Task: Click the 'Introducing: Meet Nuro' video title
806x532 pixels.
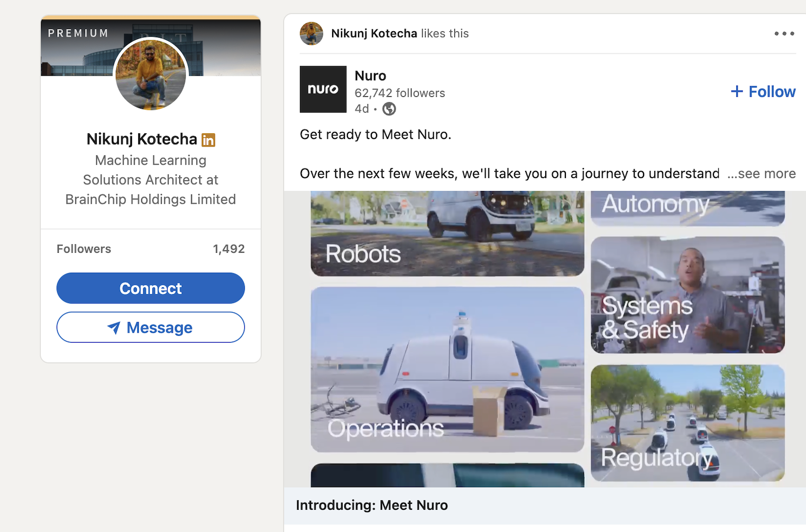Action: coord(372,505)
